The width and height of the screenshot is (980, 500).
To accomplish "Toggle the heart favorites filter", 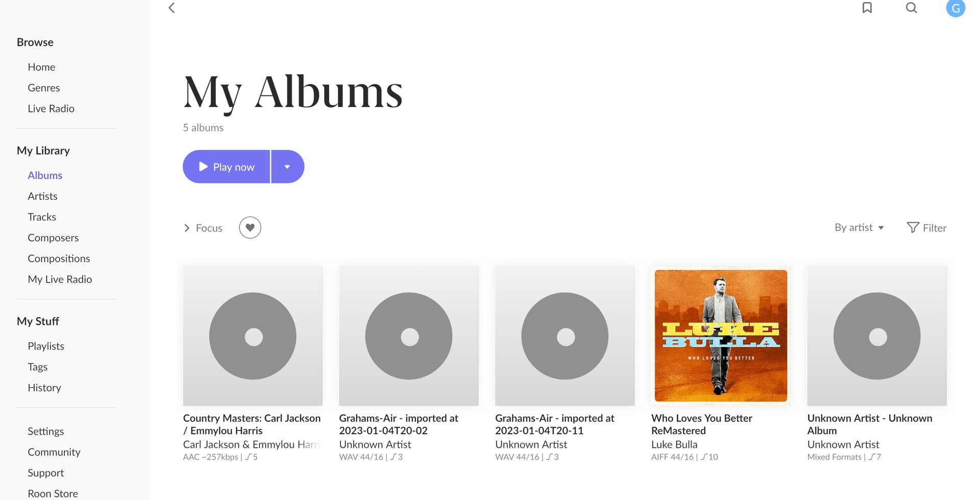I will [x=250, y=227].
